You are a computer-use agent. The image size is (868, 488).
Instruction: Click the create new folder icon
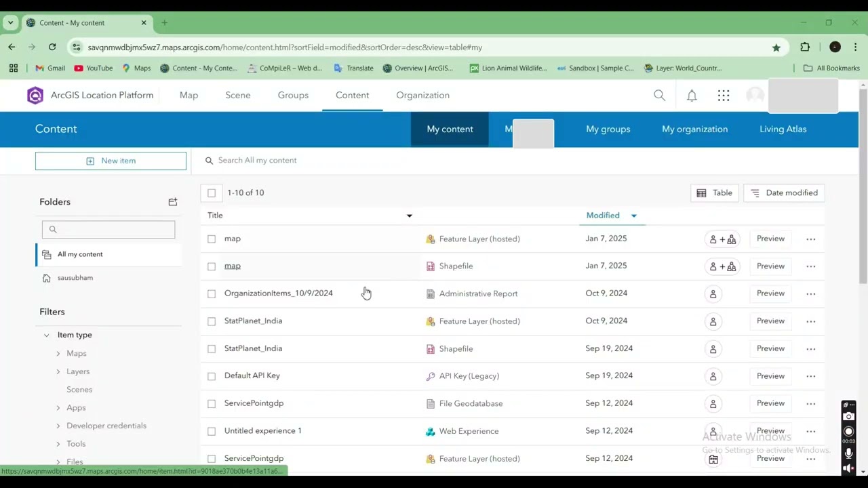tap(173, 202)
